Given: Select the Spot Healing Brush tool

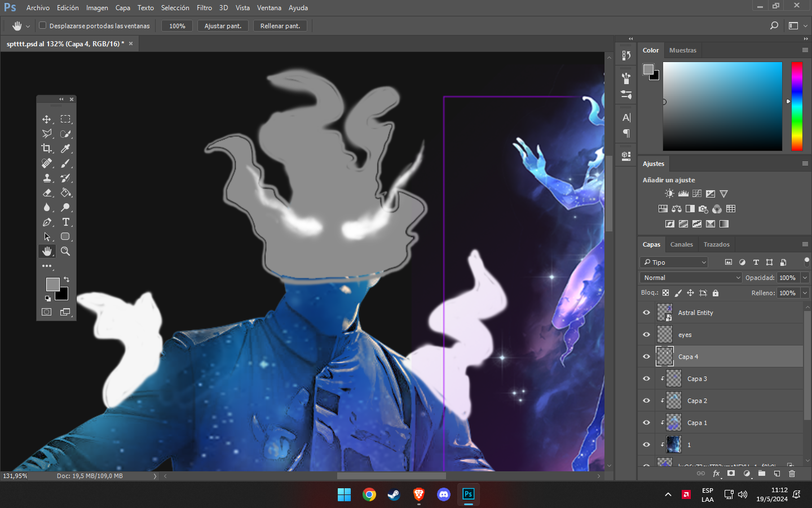Looking at the screenshot, I should 47,163.
